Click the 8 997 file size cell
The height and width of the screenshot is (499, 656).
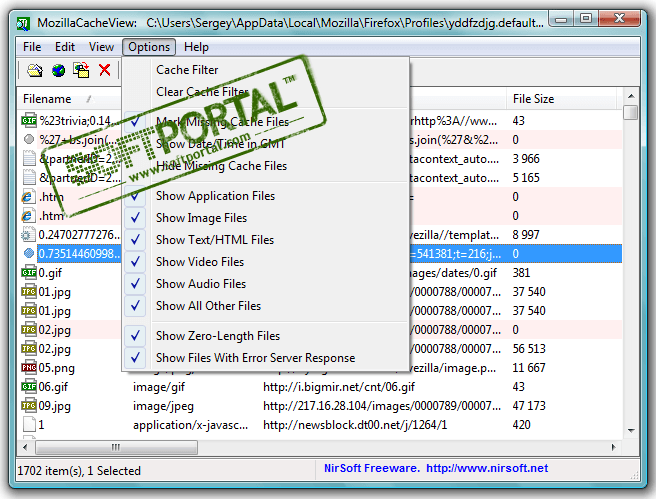coord(525,235)
